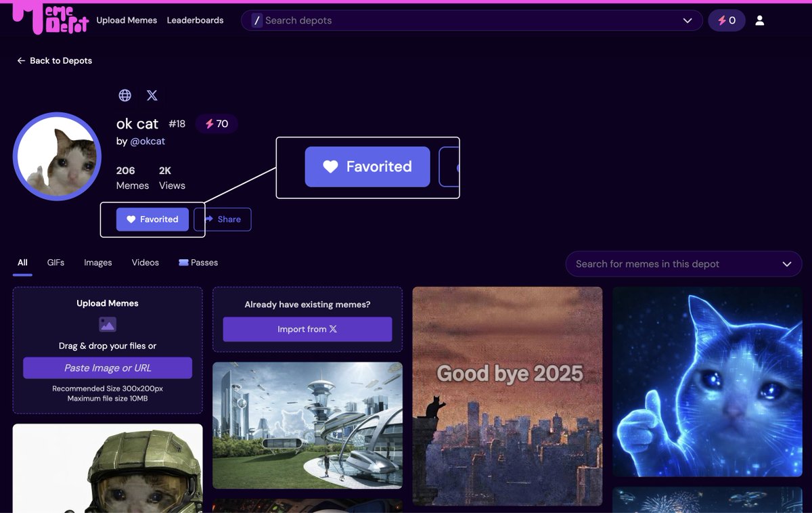
Task: Focus the Search for memes in this depot field
Action: 683,264
